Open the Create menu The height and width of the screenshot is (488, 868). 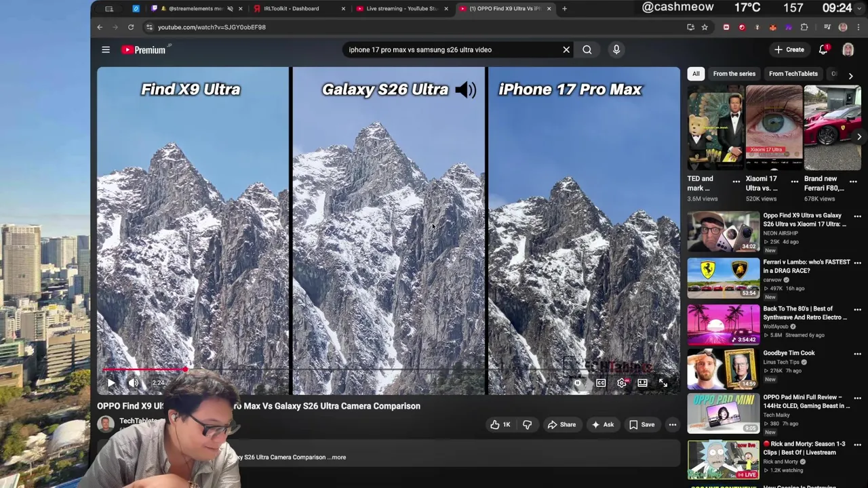click(x=789, y=49)
